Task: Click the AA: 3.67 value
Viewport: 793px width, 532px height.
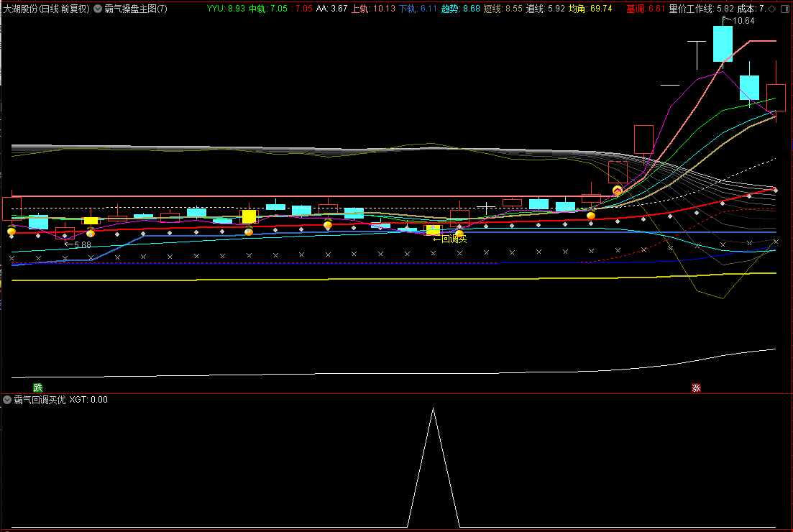Action: click(x=331, y=9)
